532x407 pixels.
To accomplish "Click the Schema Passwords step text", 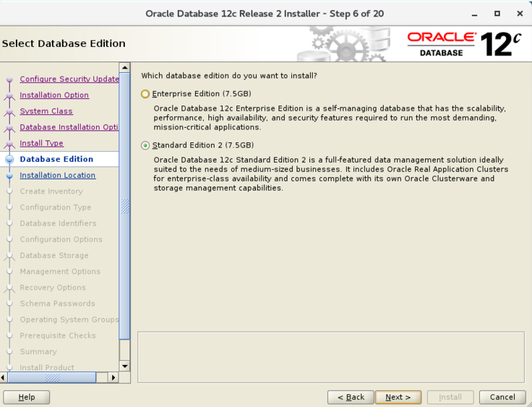I will pos(57,304).
